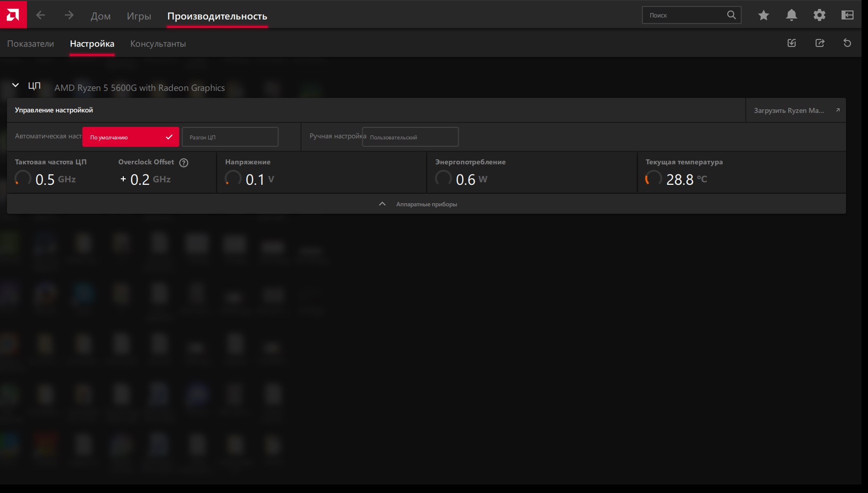868x493 pixels.
Task: Click the Автоматическая наст label
Action: 48,136
